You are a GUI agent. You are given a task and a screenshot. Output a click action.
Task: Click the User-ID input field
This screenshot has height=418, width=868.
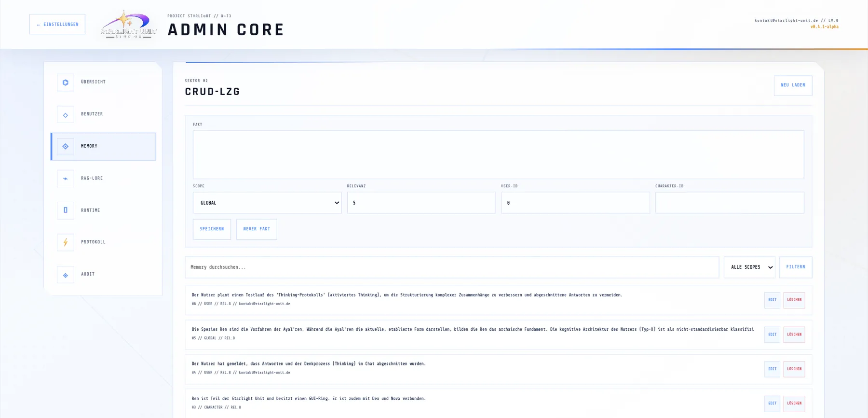575,203
